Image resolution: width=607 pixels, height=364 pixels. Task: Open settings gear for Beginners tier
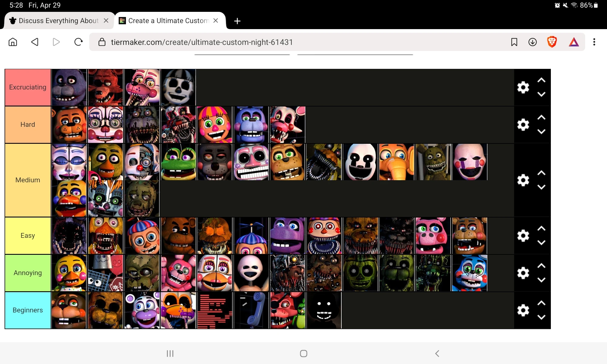[x=523, y=310]
